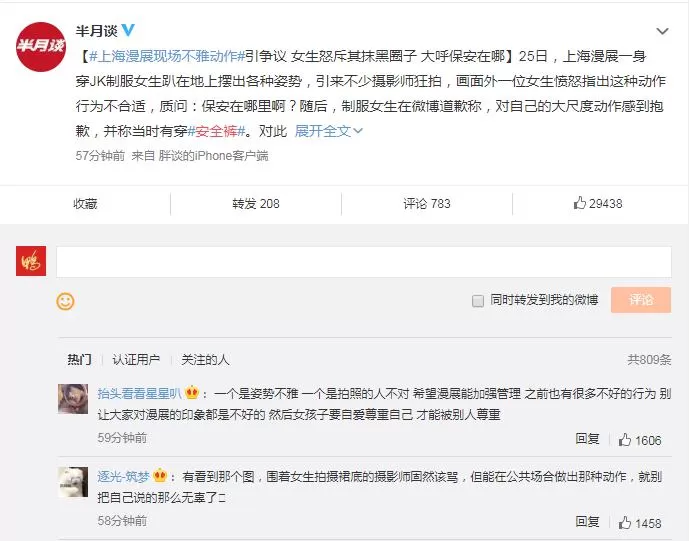Select the 热门 comments tab

pyautogui.click(x=80, y=360)
